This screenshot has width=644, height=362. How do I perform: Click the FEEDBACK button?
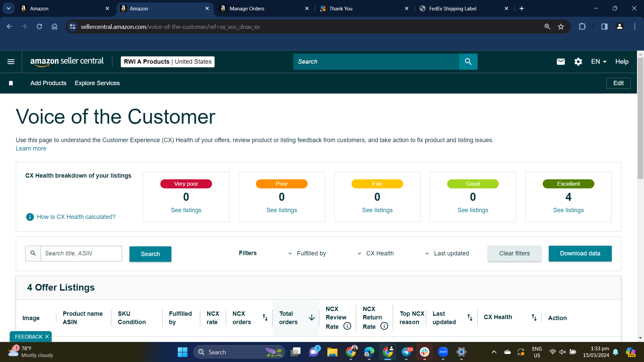click(x=29, y=337)
